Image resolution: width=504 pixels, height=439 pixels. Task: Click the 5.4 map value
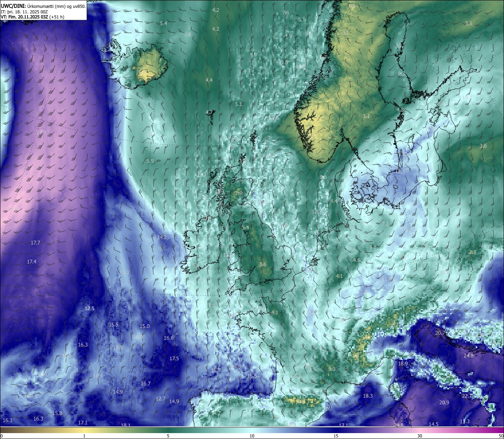(163, 24)
